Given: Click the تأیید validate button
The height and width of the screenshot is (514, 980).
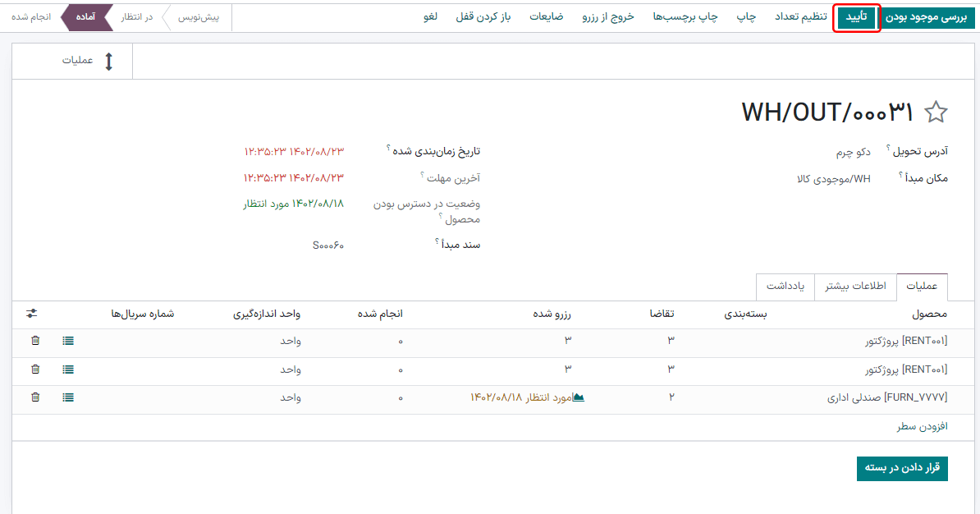Looking at the screenshot, I should [856, 17].
